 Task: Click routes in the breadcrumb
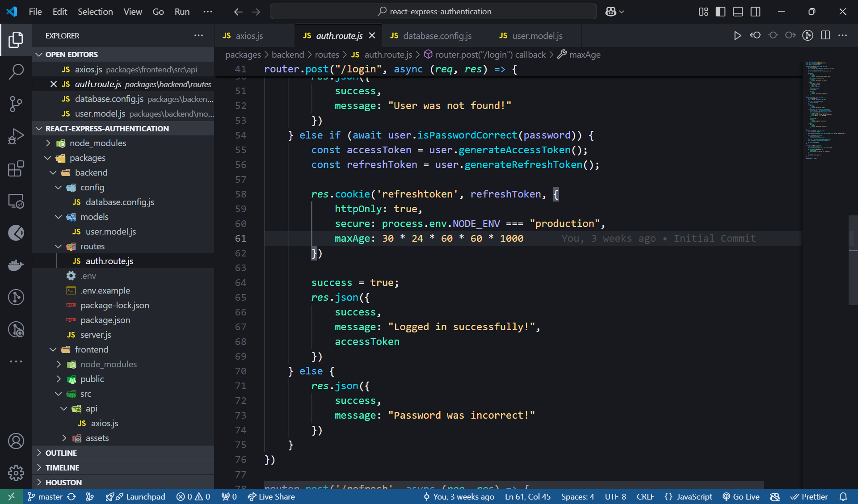coord(327,55)
